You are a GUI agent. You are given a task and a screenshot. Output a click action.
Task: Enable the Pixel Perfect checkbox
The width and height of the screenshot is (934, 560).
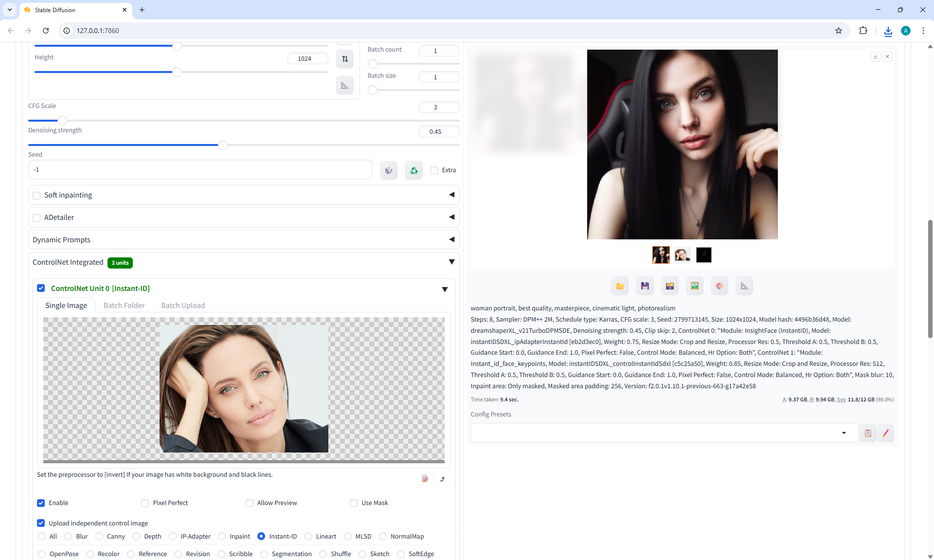(x=145, y=503)
